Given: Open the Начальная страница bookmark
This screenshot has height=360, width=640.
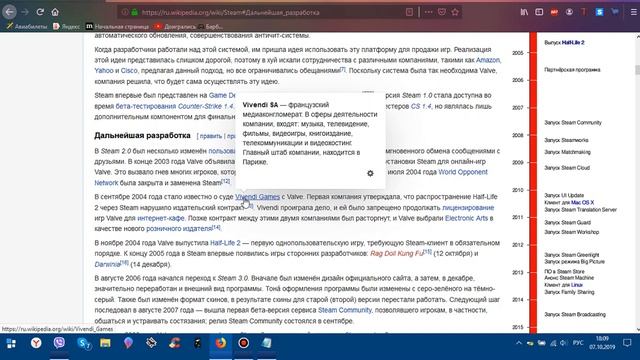Looking at the screenshot, I should click(x=117, y=27).
